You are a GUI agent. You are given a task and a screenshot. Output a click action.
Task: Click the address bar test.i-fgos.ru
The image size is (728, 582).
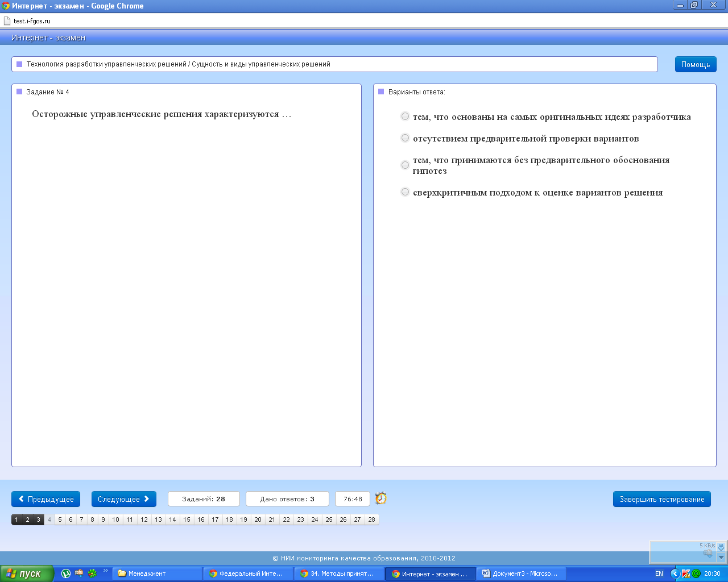point(364,21)
